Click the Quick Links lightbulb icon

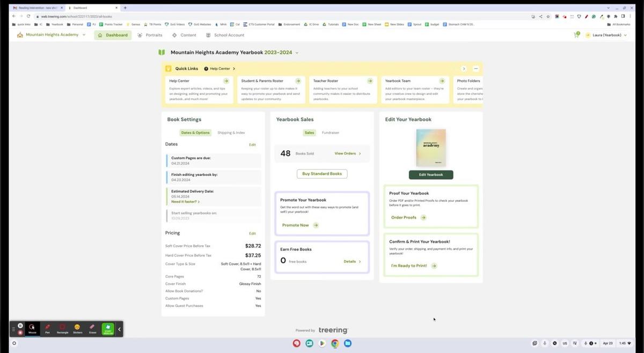click(169, 69)
